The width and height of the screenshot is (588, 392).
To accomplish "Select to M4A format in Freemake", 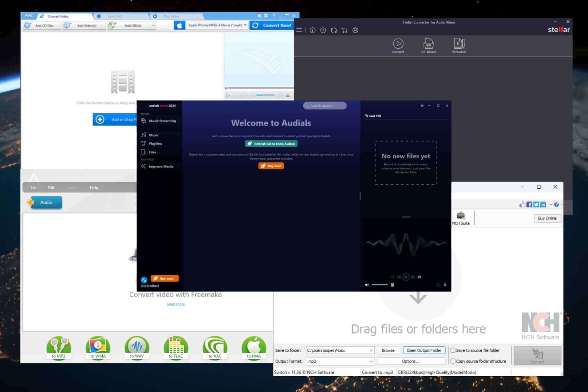I will pyautogui.click(x=254, y=348).
